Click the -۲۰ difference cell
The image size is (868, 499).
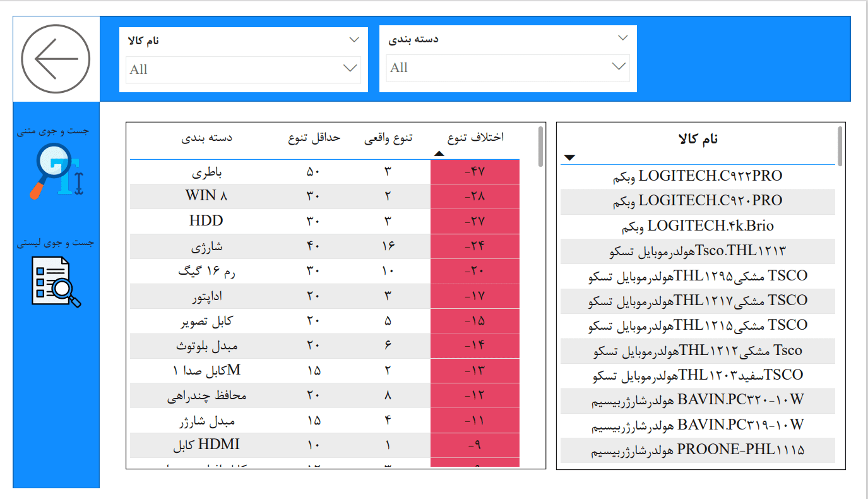click(475, 271)
